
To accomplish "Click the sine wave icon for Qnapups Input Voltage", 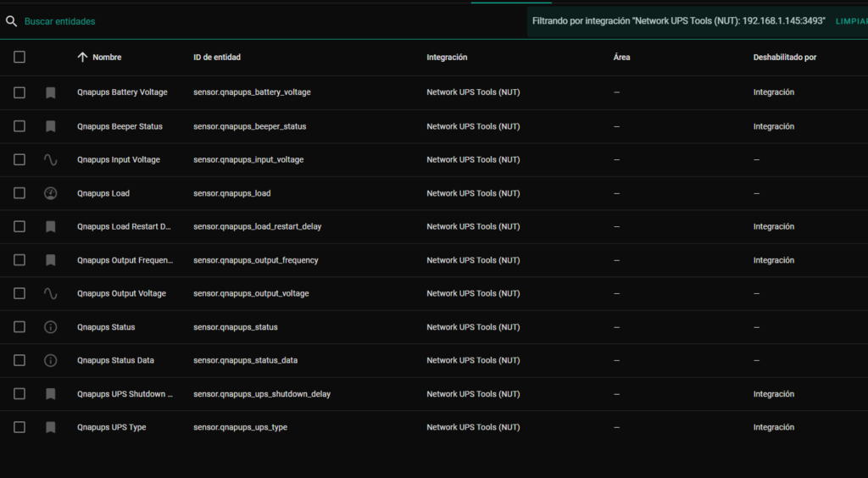I will [x=51, y=159].
